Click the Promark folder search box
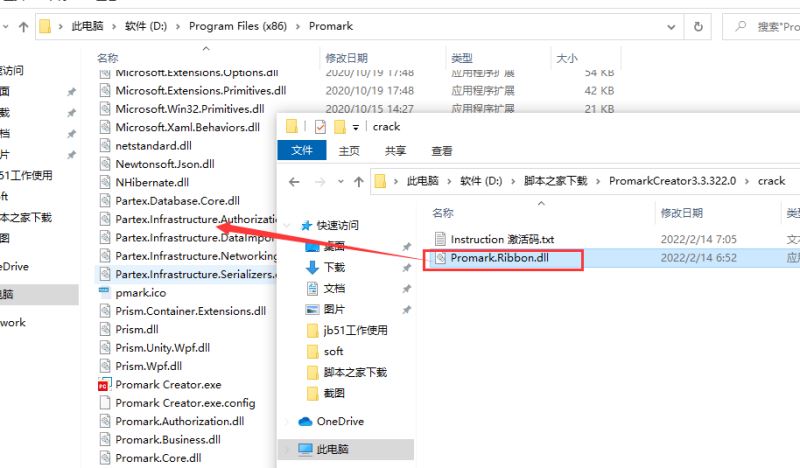The width and height of the screenshot is (800, 468). (x=762, y=27)
